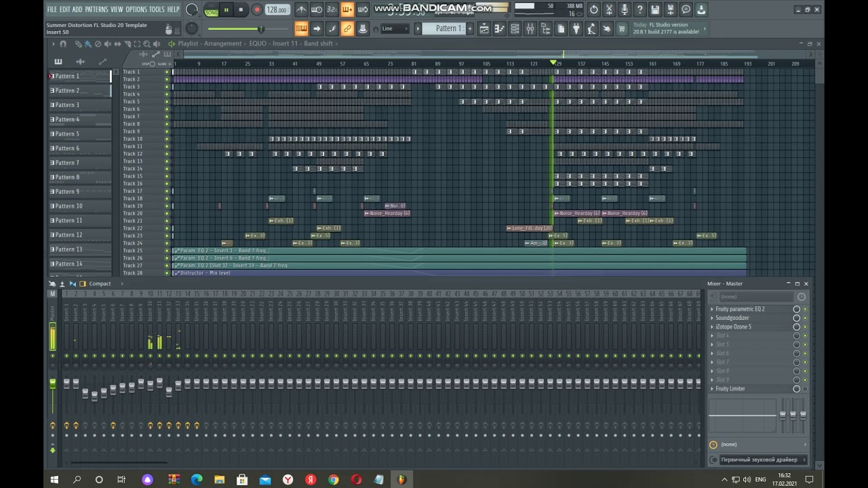Open the EDIT menu
The width and height of the screenshot is (868, 488).
coord(64,9)
